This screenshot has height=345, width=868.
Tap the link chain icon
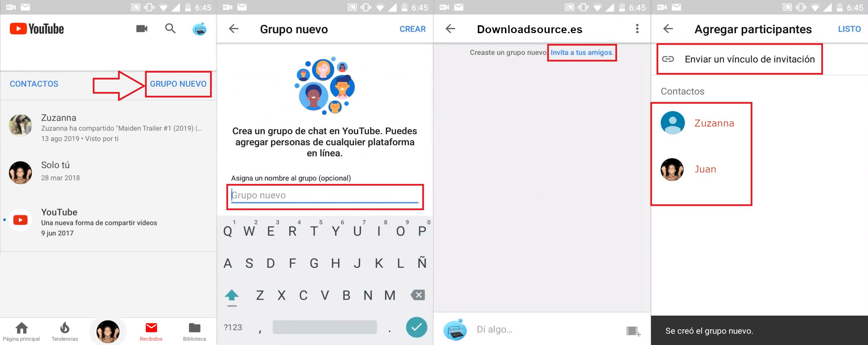coord(668,59)
